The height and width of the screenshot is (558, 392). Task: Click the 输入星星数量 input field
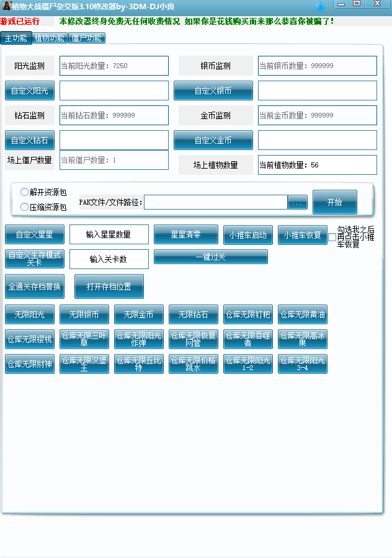point(109,234)
